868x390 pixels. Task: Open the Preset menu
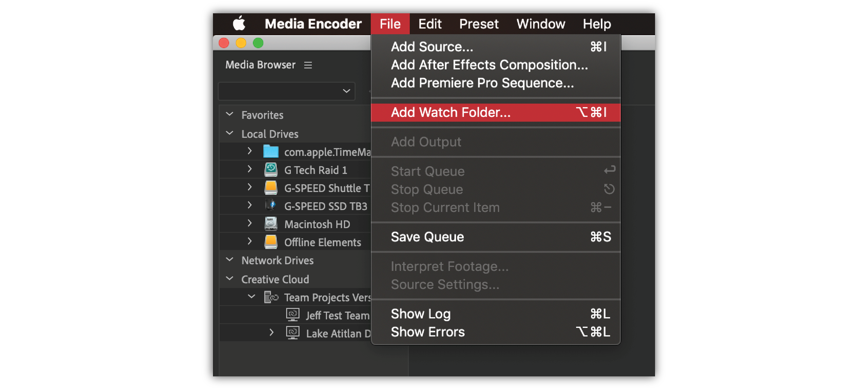479,23
